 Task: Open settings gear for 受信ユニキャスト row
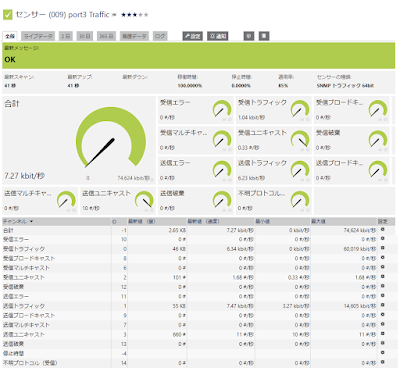click(x=382, y=276)
